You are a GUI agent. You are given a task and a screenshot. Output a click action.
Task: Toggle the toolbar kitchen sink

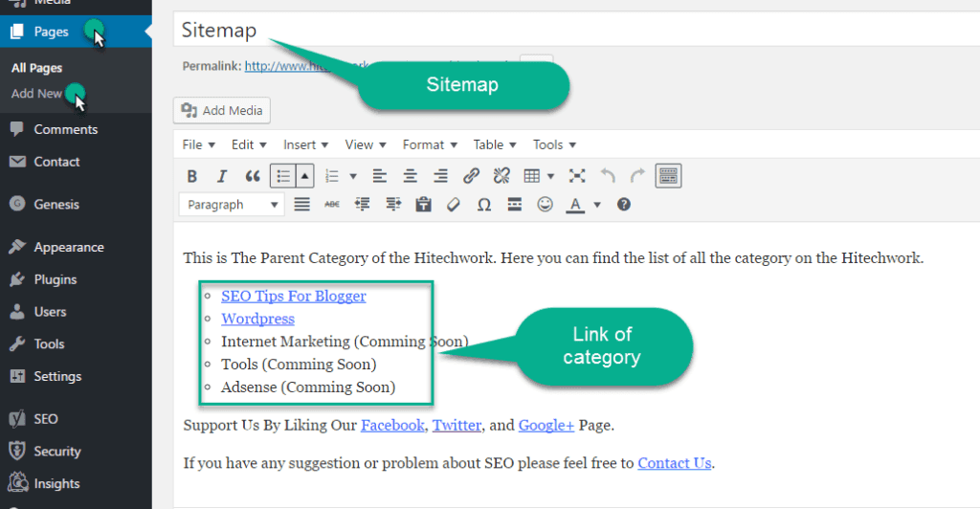coord(668,176)
